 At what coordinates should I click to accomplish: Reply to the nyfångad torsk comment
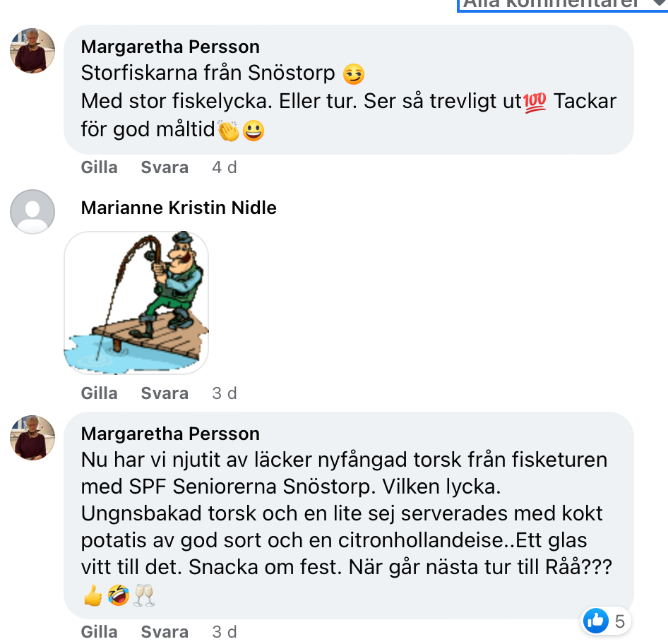point(165,631)
